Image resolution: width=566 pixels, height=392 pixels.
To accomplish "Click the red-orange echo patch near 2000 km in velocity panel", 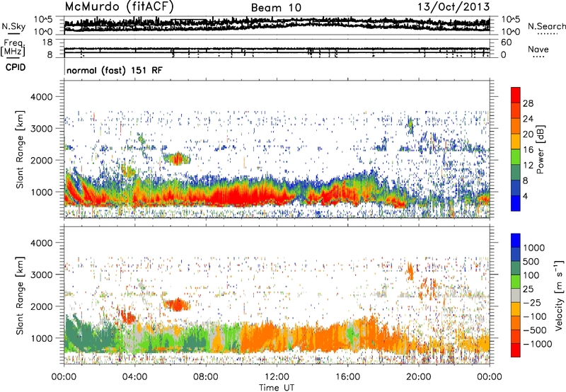I will 177,305.
